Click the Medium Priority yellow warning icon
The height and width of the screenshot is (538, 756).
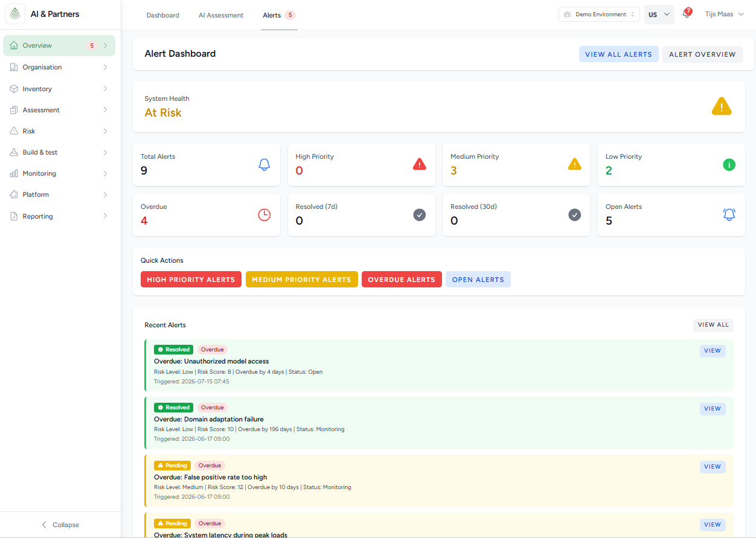(x=575, y=164)
